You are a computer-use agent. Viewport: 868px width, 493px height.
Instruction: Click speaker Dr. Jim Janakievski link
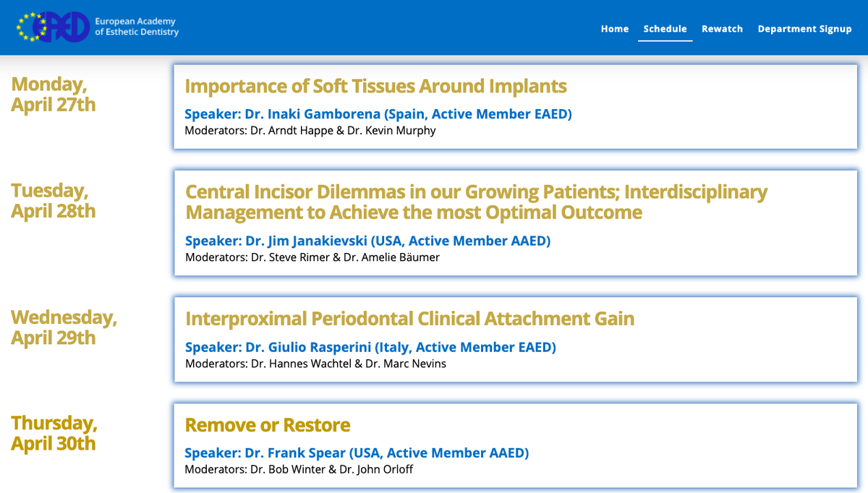click(x=367, y=241)
